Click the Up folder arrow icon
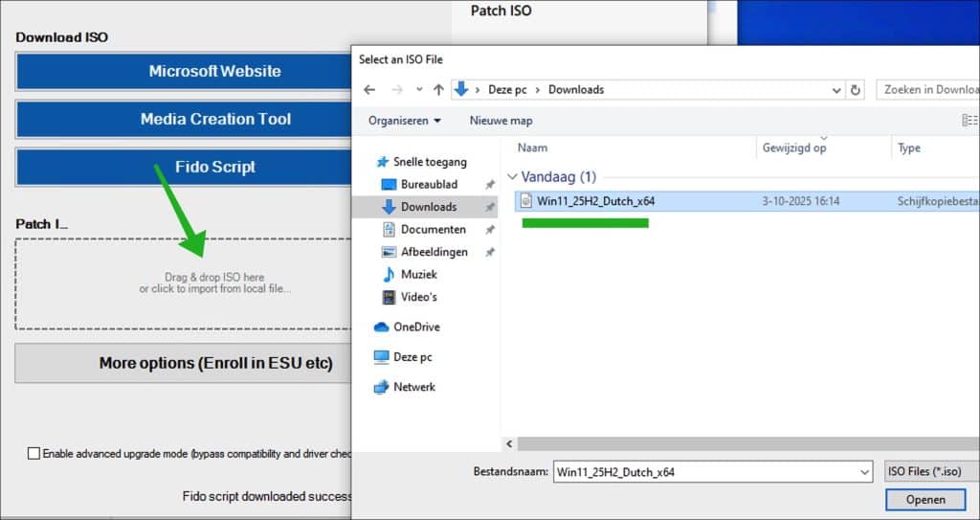 [x=438, y=89]
